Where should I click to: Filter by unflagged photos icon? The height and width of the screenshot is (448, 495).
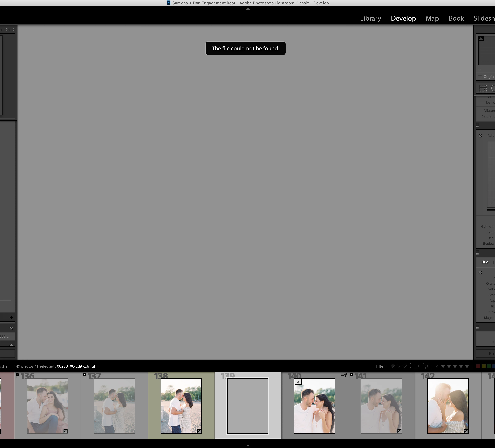tap(399, 366)
